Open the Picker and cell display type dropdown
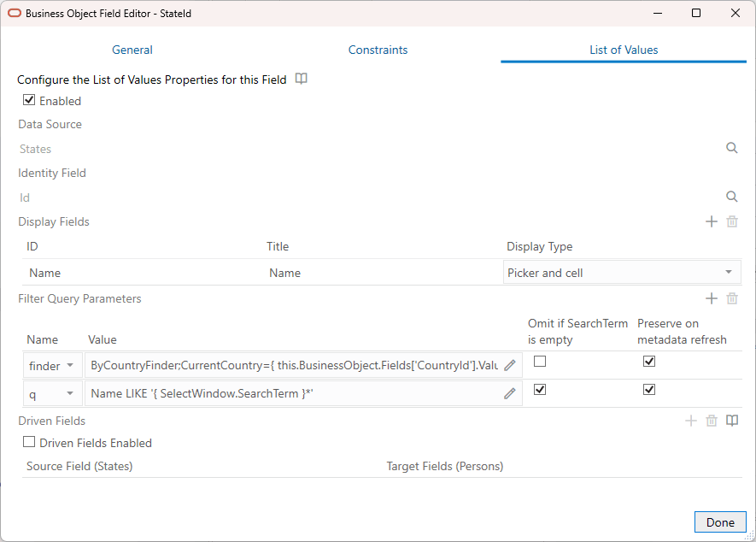The image size is (756, 542). (x=730, y=272)
